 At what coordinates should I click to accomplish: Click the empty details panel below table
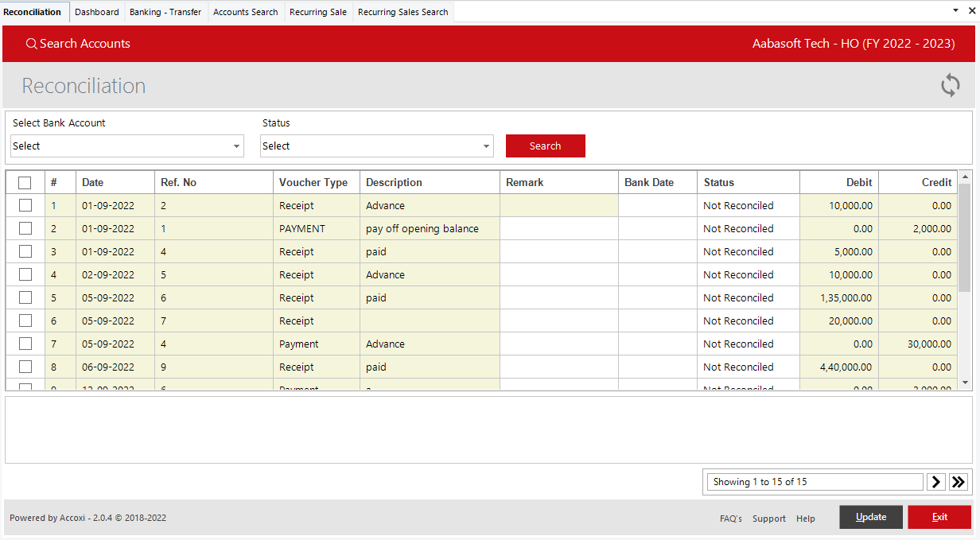[488, 429]
